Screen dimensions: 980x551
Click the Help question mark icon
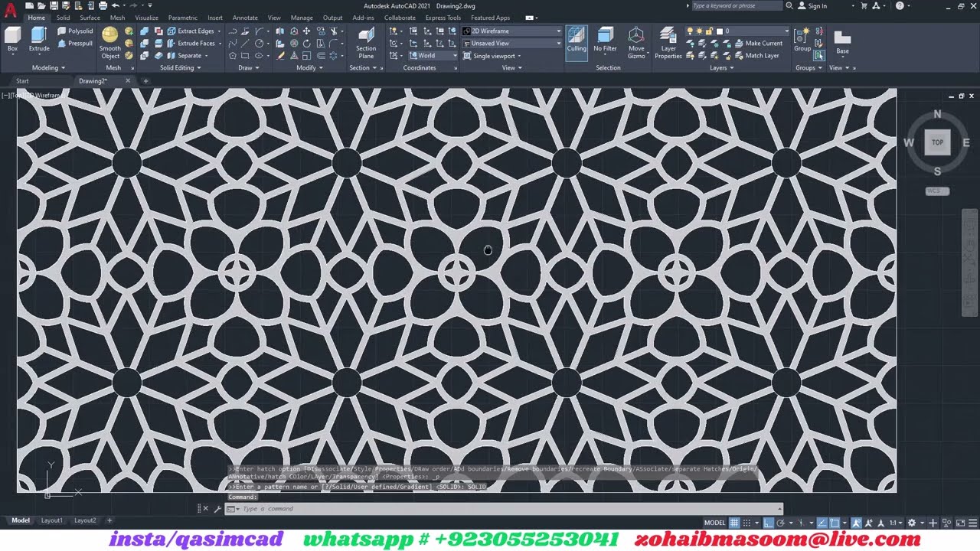point(900,5)
